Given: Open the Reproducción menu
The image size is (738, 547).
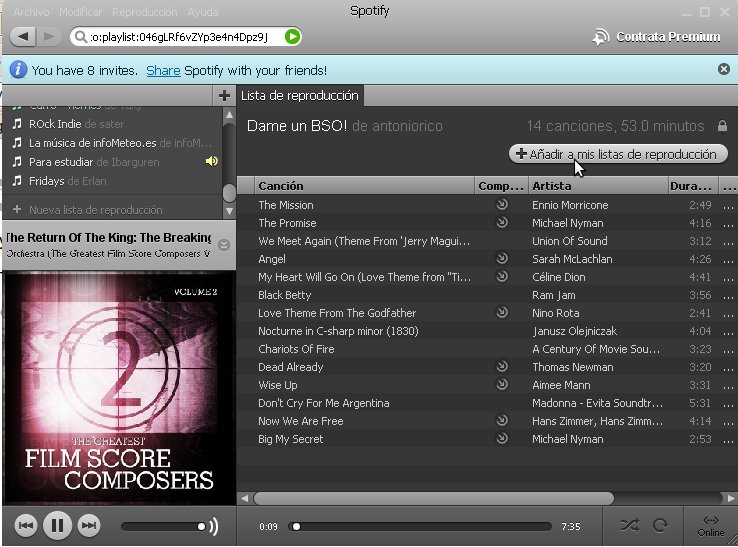Looking at the screenshot, I should click(x=144, y=12).
